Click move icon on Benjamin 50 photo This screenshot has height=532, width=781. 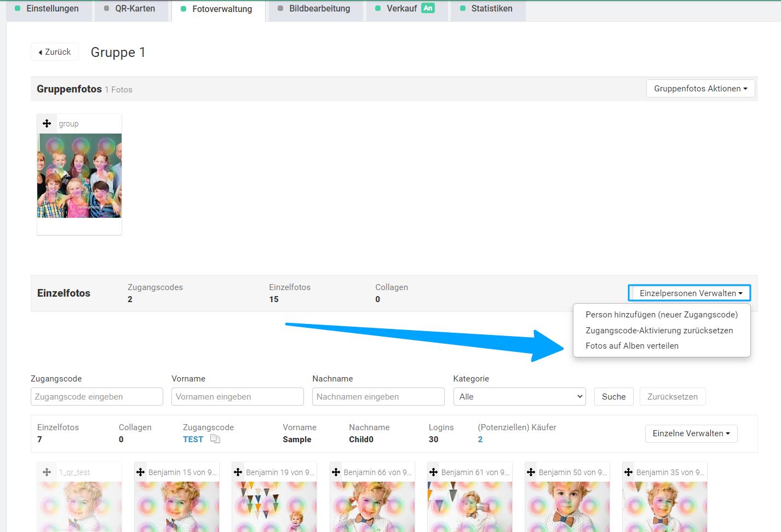[x=531, y=472]
